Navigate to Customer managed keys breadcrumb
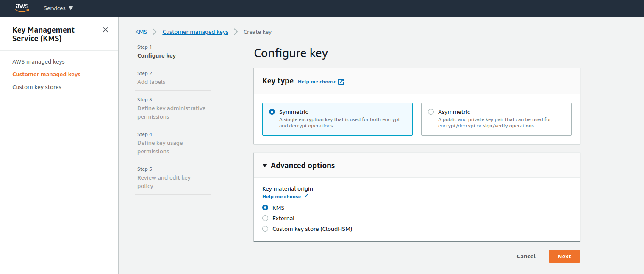Viewport: 644px width, 274px height. (x=195, y=32)
